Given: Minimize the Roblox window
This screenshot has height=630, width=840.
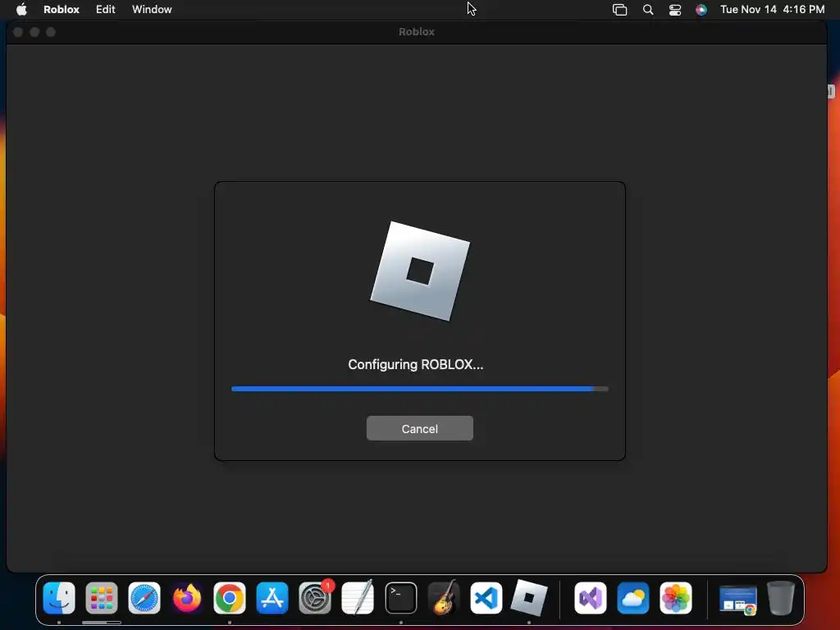Looking at the screenshot, I should [34, 32].
